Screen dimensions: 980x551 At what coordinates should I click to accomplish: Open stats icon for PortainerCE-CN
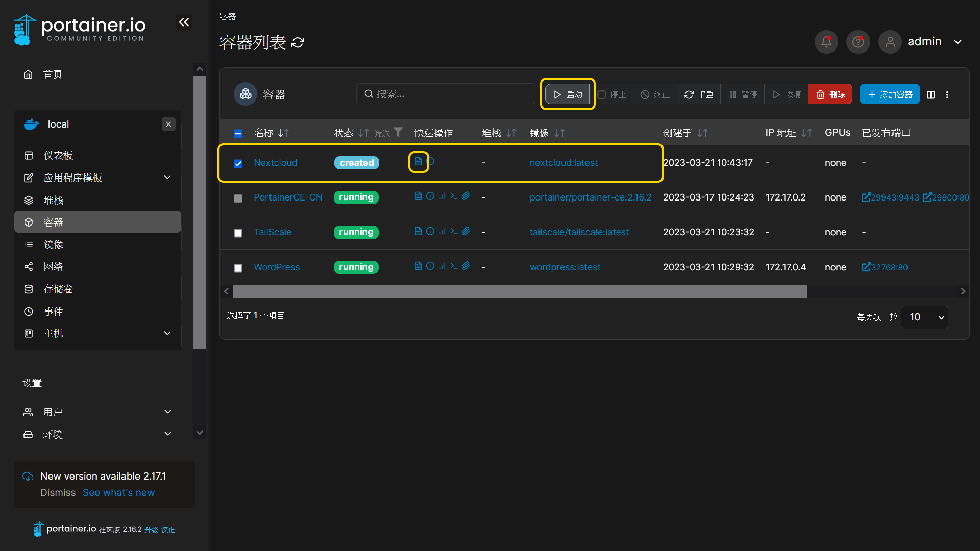click(442, 196)
